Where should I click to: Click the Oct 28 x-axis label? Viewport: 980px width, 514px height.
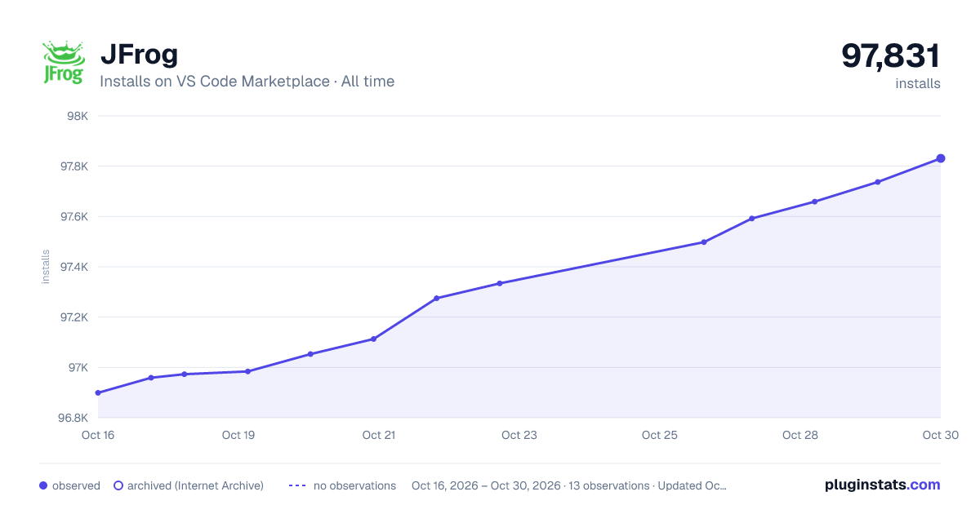tap(800, 435)
